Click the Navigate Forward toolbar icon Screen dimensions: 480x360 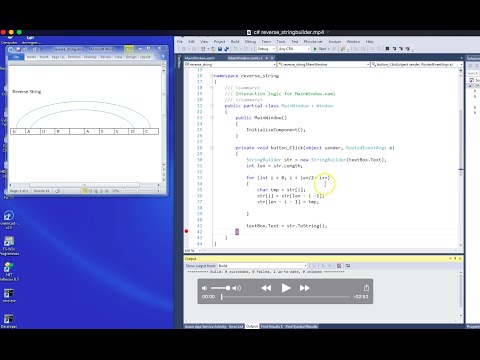coord(194,49)
